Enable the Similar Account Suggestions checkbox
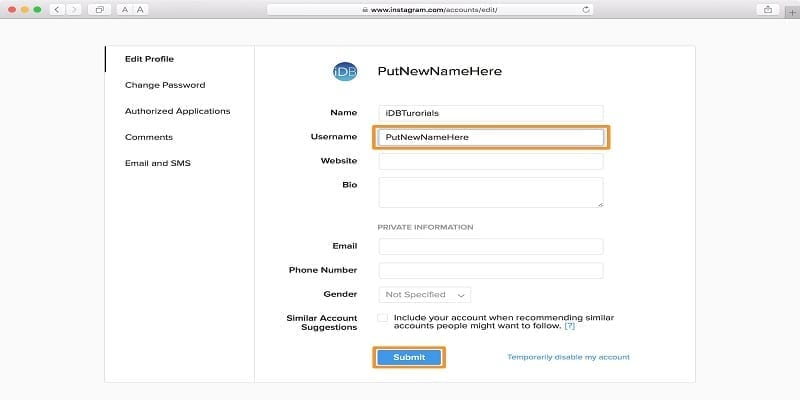The width and height of the screenshot is (800, 400). (x=383, y=317)
